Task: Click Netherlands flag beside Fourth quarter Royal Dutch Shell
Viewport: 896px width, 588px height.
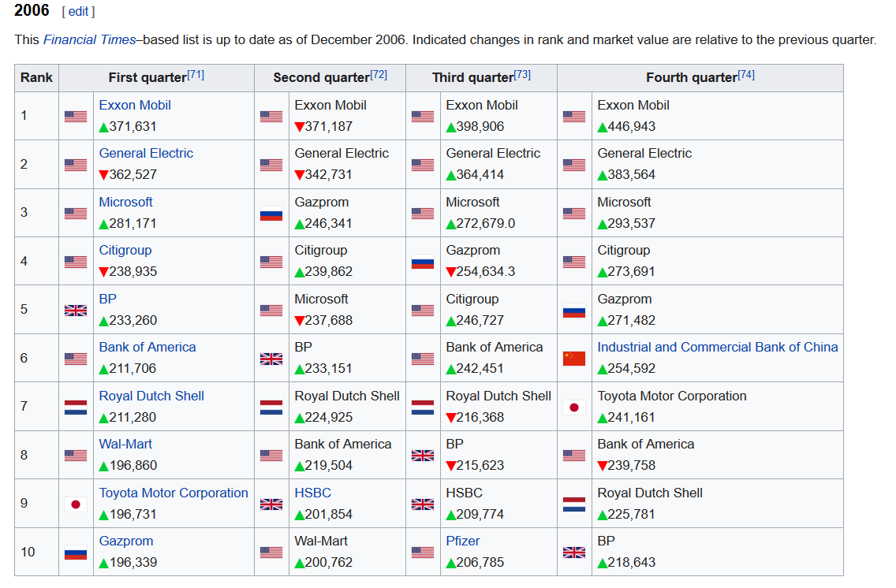Action: [x=573, y=504]
